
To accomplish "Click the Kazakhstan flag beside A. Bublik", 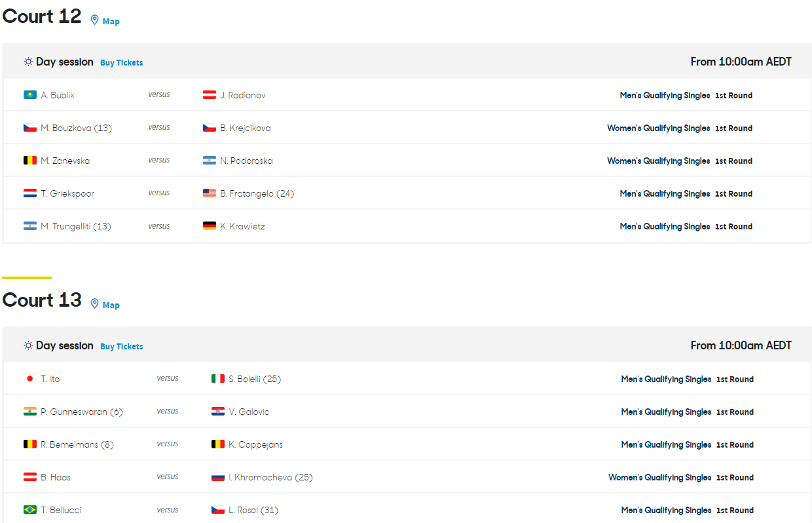I will (30, 95).
